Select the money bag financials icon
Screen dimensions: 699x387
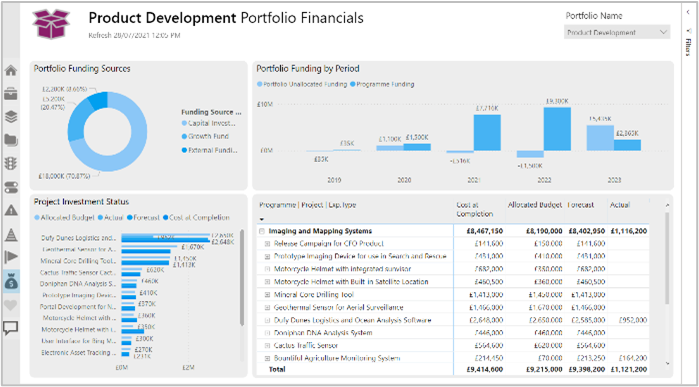(x=11, y=281)
